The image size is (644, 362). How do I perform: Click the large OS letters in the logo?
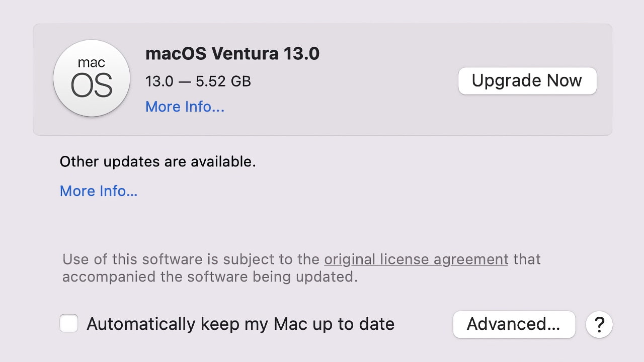pos(92,86)
